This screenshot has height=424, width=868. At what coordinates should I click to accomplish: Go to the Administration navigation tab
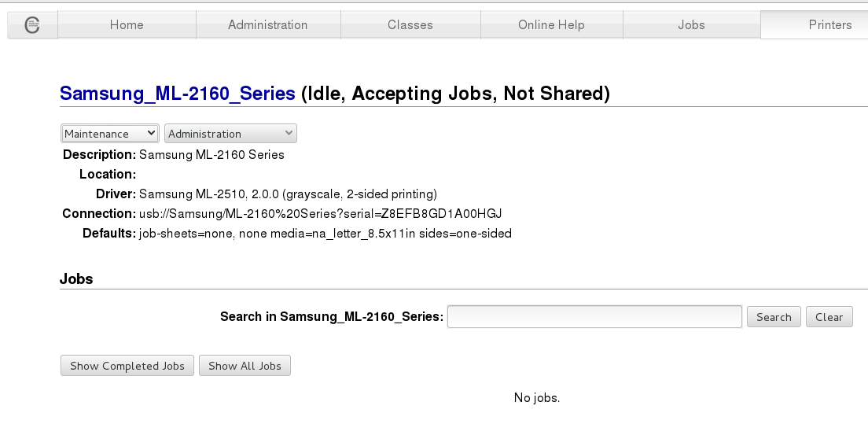coord(267,25)
